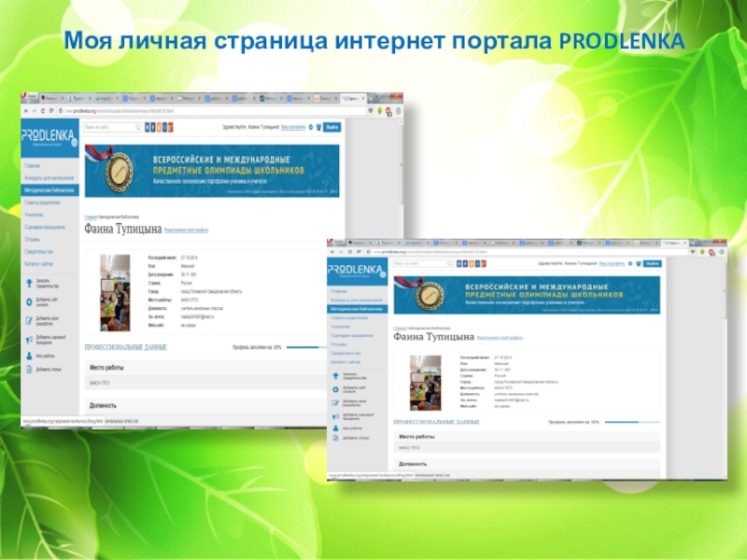
Task: Click the profile photo in the upper-left window
Action: tap(115, 293)
